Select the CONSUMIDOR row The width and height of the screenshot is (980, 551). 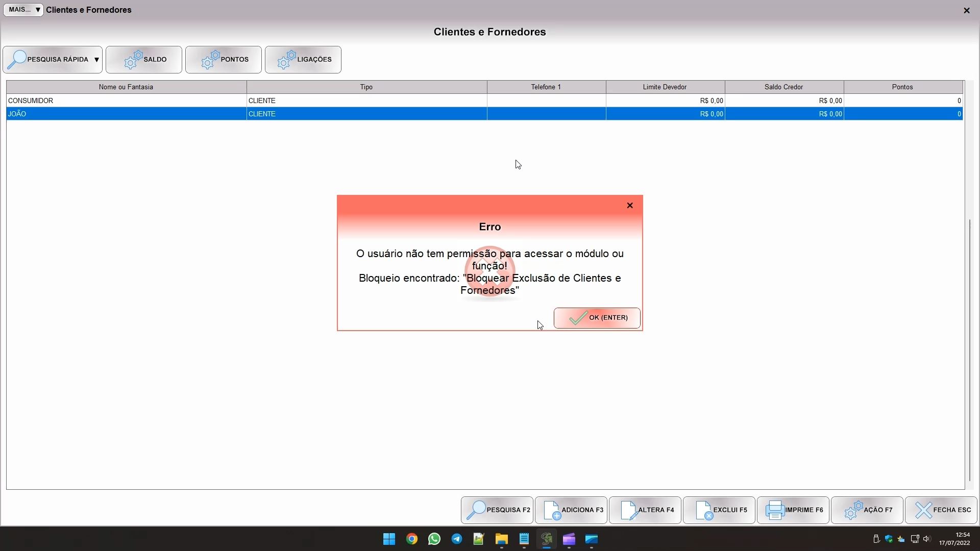(x=126, y=101)
